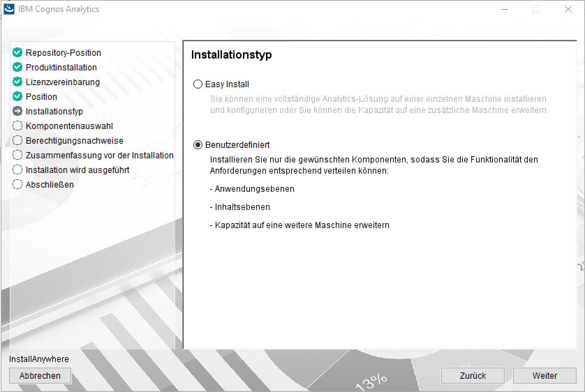Click the green checkmark beside Position
This screenshot has width=585, height=392.
click(x=17, y=97)
